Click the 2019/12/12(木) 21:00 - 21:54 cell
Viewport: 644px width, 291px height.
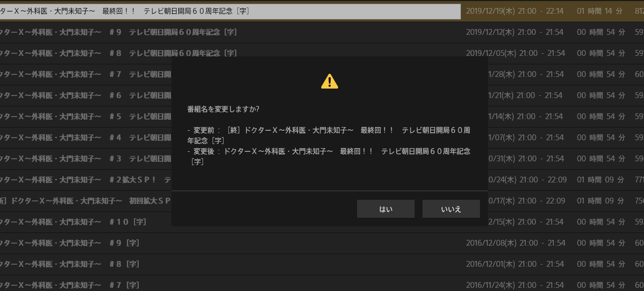pyautogui.click(x=515, y=32)
